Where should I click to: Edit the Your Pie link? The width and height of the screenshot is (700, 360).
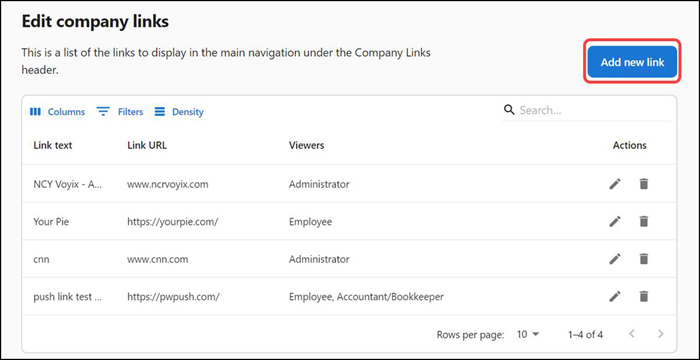point(615,221)
